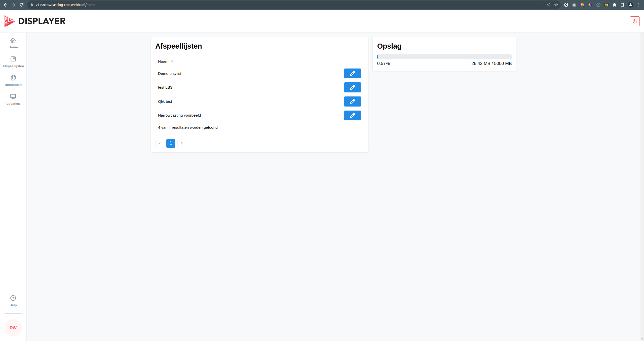Toggle the Naam column sort order
Viewport: 644px width, 341px height.
(x=172, y=61)
